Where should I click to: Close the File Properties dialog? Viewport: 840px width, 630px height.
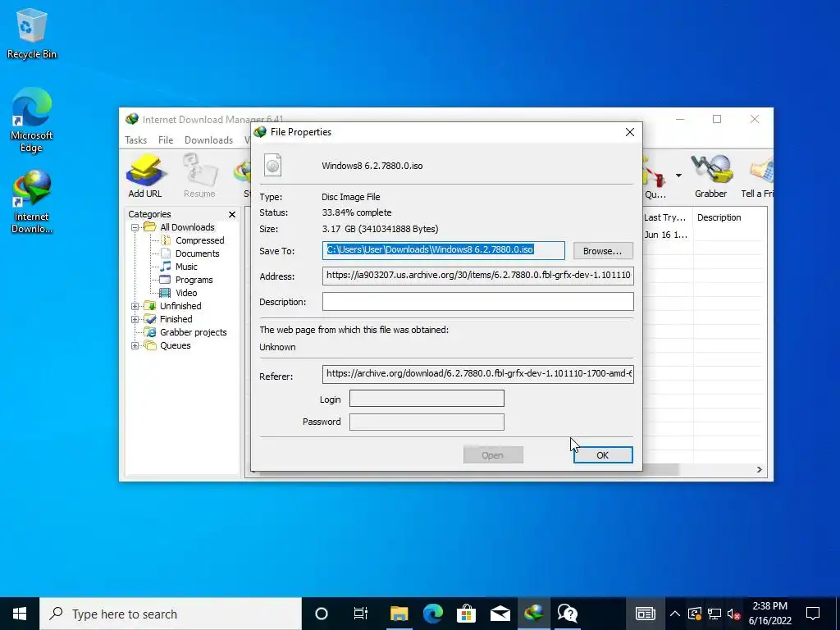[x=630, y=132]
